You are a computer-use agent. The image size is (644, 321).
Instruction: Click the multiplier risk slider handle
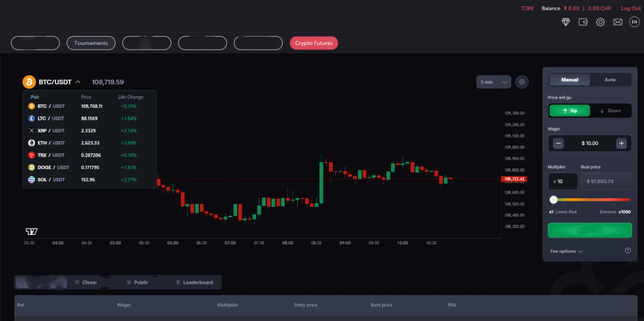(x=554, y=199)
